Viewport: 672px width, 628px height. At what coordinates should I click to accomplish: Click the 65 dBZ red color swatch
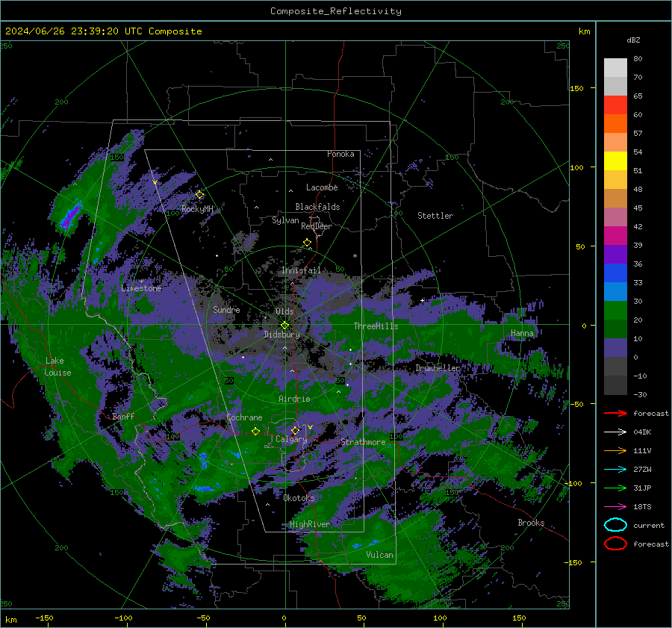pos(615,105)
